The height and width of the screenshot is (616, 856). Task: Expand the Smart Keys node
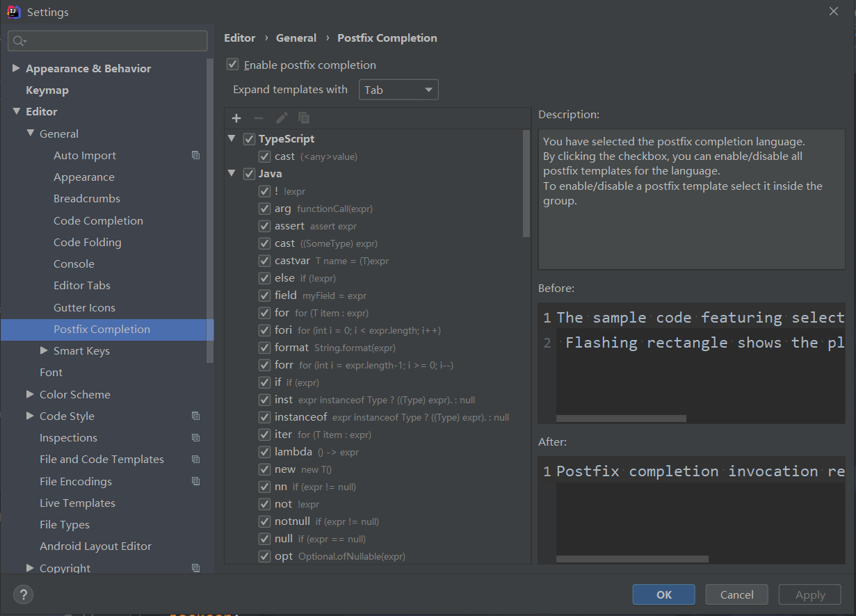pos(44,350)
